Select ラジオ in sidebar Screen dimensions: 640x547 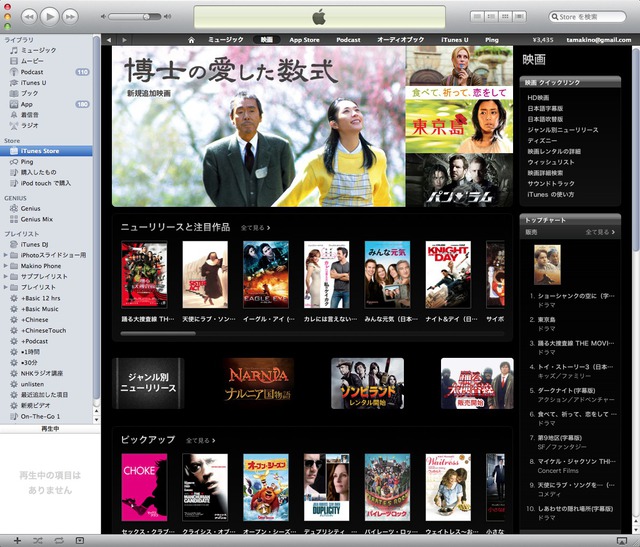pos(46,125)
